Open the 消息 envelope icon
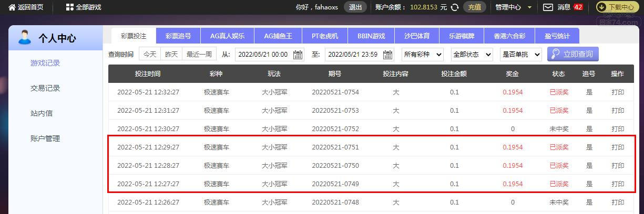Viewport: 644px width, 214px height. pos(548,7)
